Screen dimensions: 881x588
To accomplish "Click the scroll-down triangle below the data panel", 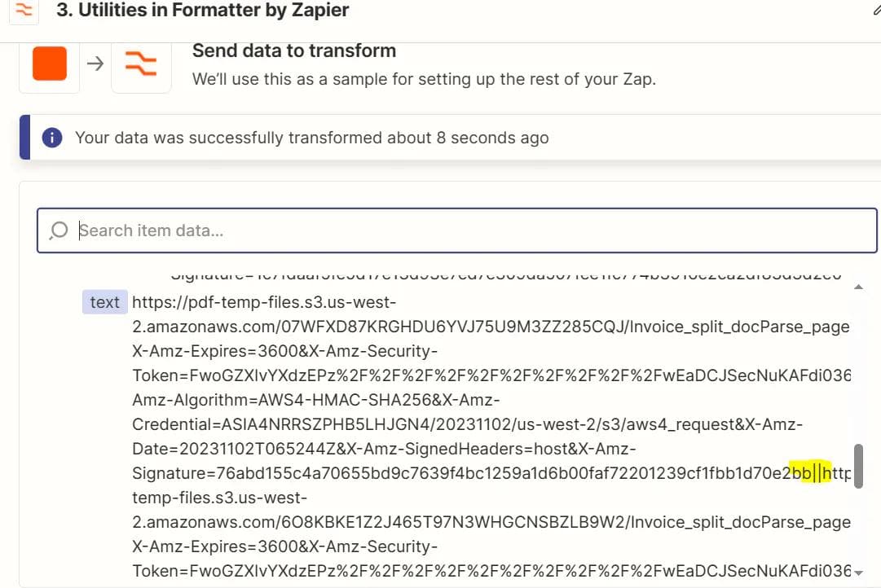I will pyautogui.click(x=858, y=573).
